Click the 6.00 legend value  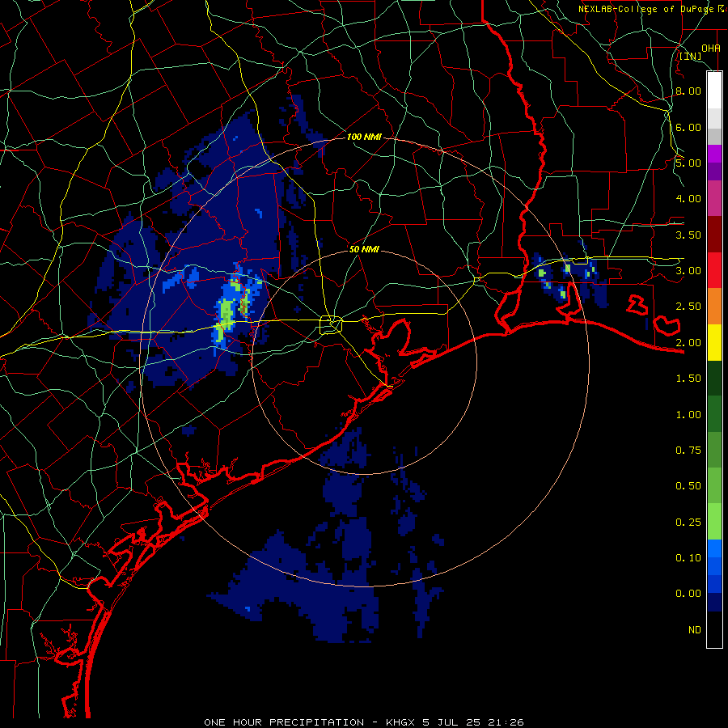tap(688, 127)
